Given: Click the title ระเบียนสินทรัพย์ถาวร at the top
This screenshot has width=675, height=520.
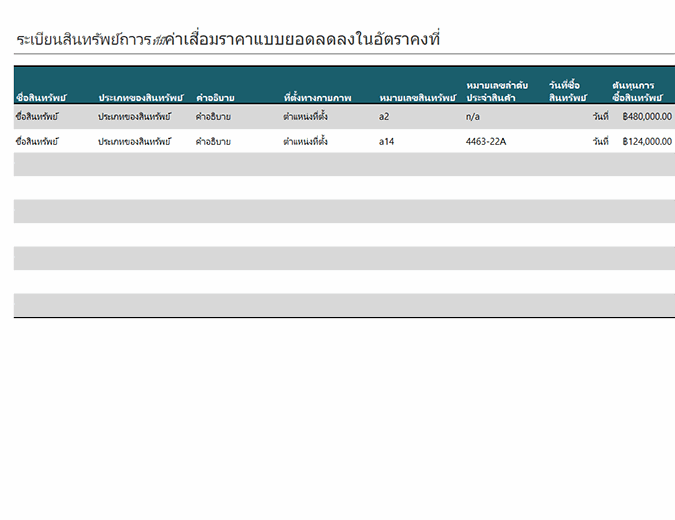Looking at the screenshot, I should tap(228, 40).
